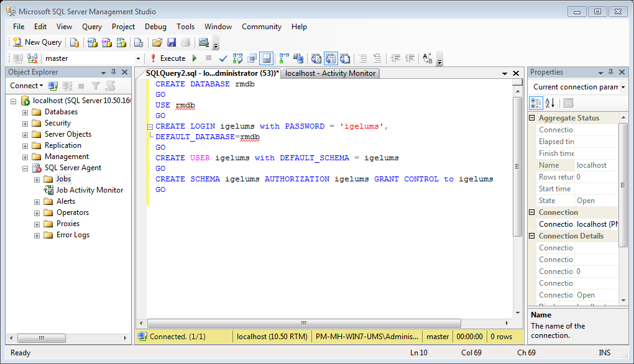Image resolution: width=634 pixels, height=364 pixels.
Task: Save the SQL file
Action: pos(171,42)
